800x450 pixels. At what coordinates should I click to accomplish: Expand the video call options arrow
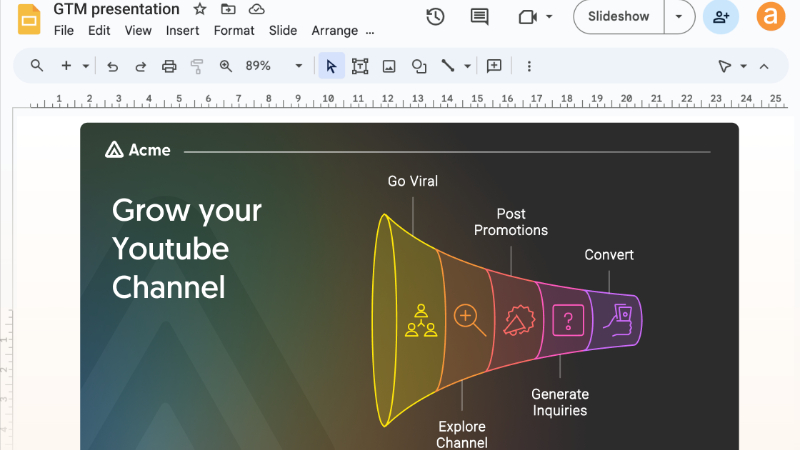(x=549, y=17)
